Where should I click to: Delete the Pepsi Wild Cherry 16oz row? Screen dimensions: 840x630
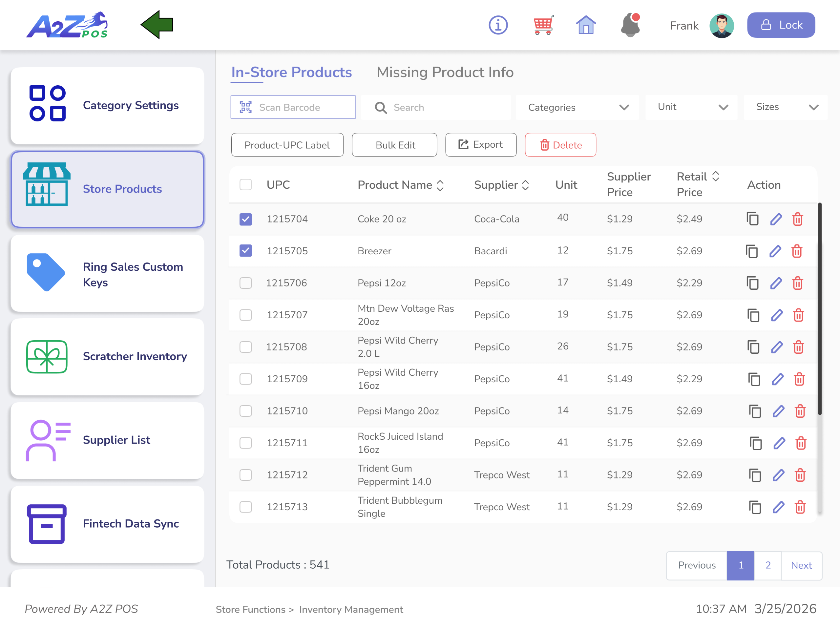[x=799, y=379]
